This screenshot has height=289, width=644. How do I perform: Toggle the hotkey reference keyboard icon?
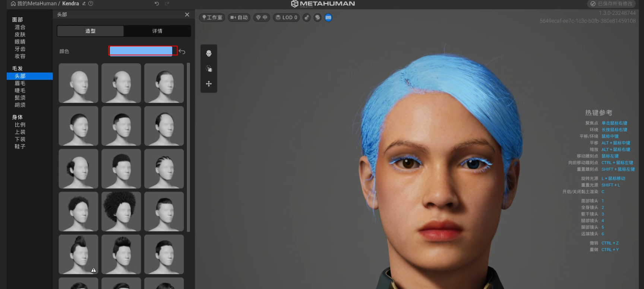[x=328, y=18]
